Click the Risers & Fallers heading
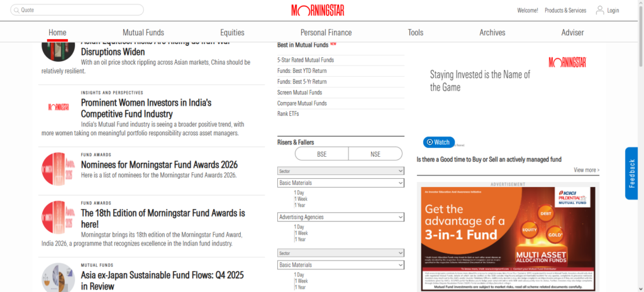Viewport: 644px width, 292px height. pyautogui.click(x=296, y=142)
